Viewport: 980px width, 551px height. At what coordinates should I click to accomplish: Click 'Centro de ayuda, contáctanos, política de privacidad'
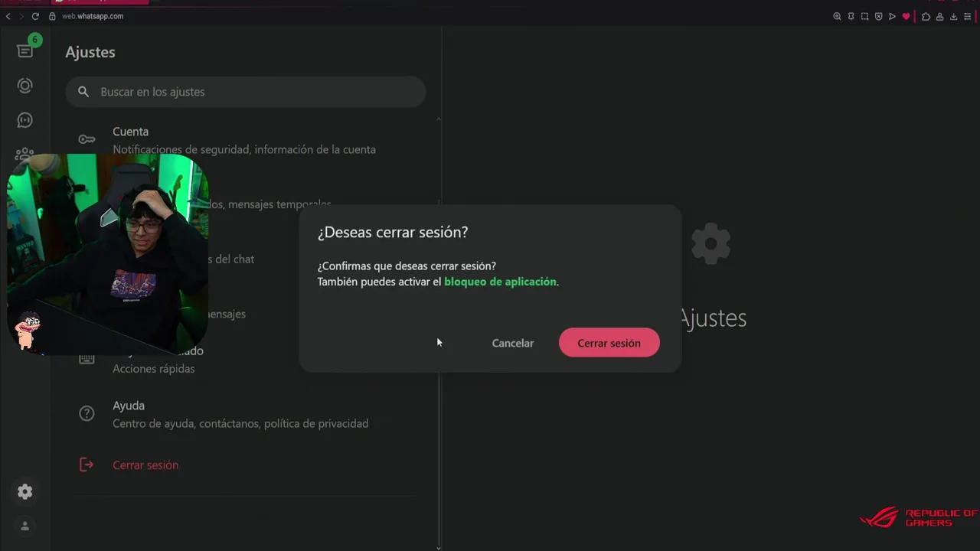(240, 423)
